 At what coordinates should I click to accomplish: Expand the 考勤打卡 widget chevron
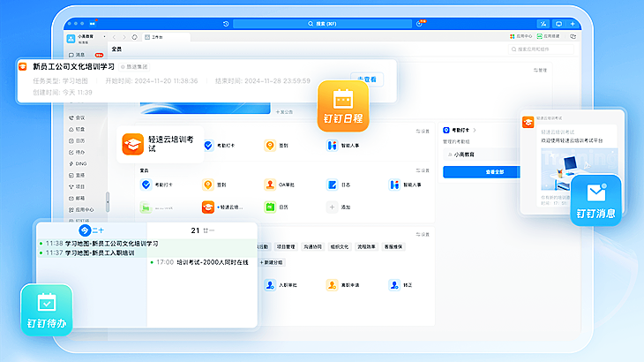tap(475, 131)
